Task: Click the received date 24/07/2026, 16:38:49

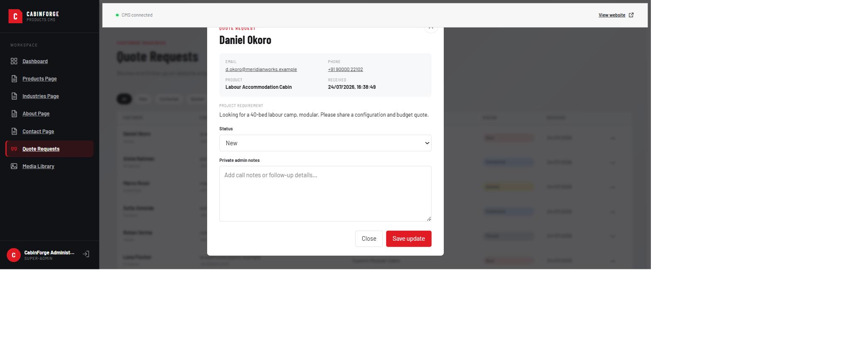Action: (x=352, y=87)
